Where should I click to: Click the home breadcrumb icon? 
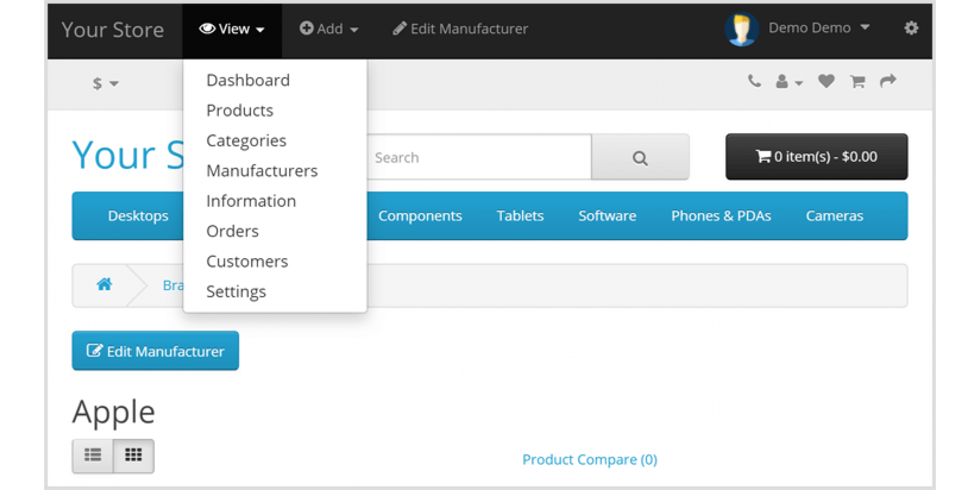(104, 285)
